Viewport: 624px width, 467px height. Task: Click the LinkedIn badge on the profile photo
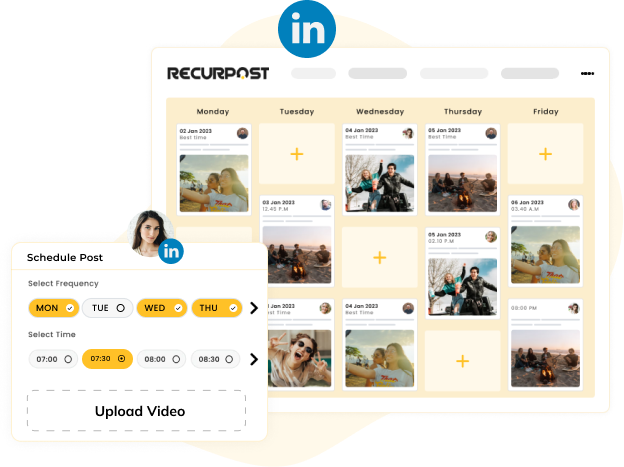pos(171,251)
